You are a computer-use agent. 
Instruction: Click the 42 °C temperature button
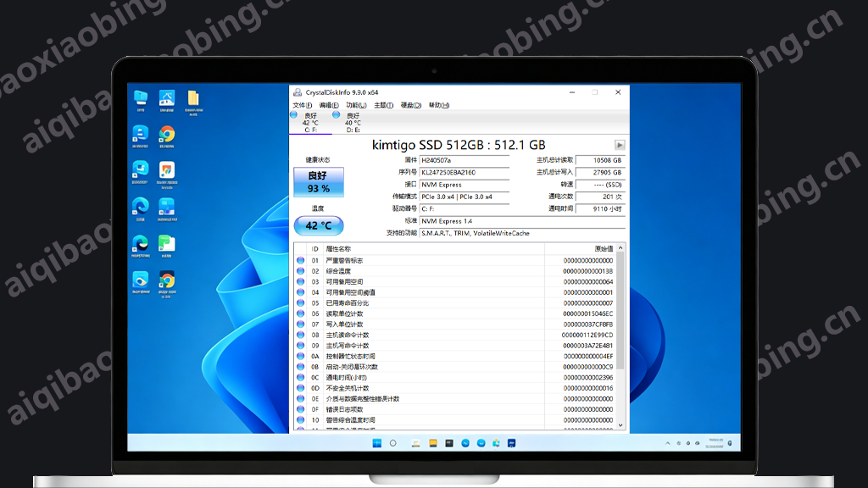[319, 225]
